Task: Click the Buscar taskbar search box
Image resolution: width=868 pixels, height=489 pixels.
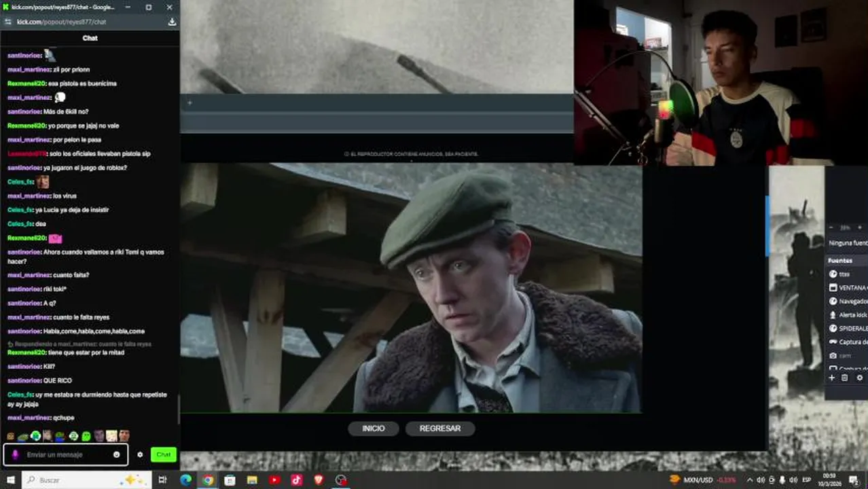Action: click(86, 480)
